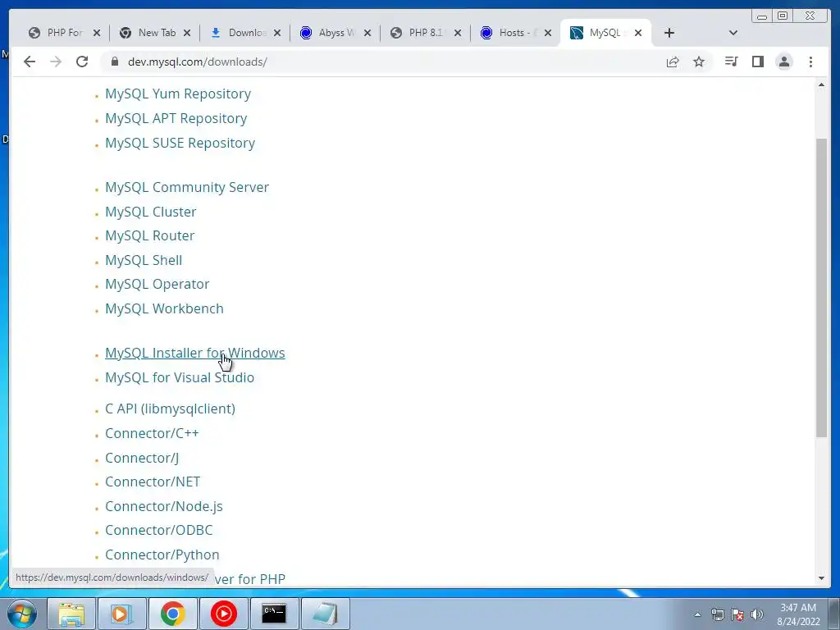Screen dimensions: 840x630
Task: Open Connector/J link
Action: [142, 458]
